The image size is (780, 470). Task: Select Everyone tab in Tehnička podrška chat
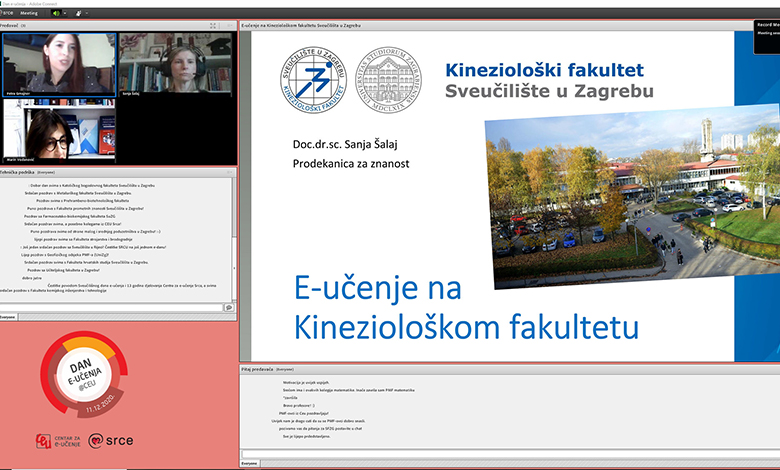pyautogui.click(x=8, y=317)
